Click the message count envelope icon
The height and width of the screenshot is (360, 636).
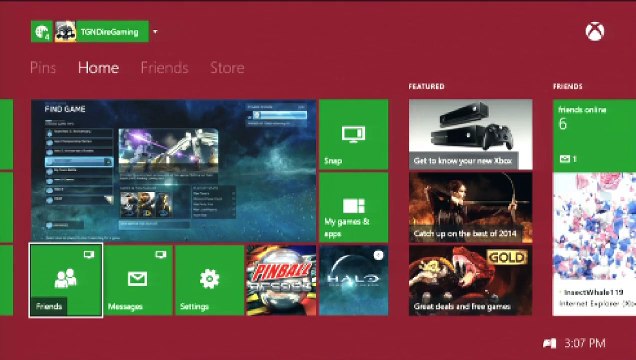coord(565,159)
